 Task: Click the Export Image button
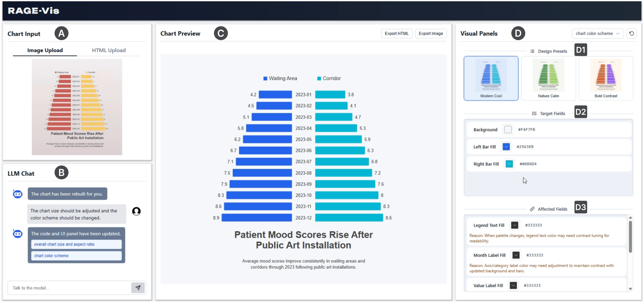point(431,33)
